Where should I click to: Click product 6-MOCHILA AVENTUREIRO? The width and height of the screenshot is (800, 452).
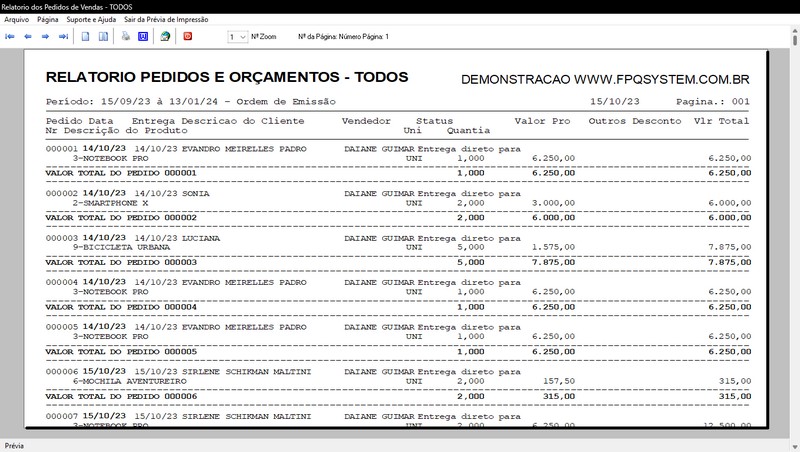(x=130, y=381)
